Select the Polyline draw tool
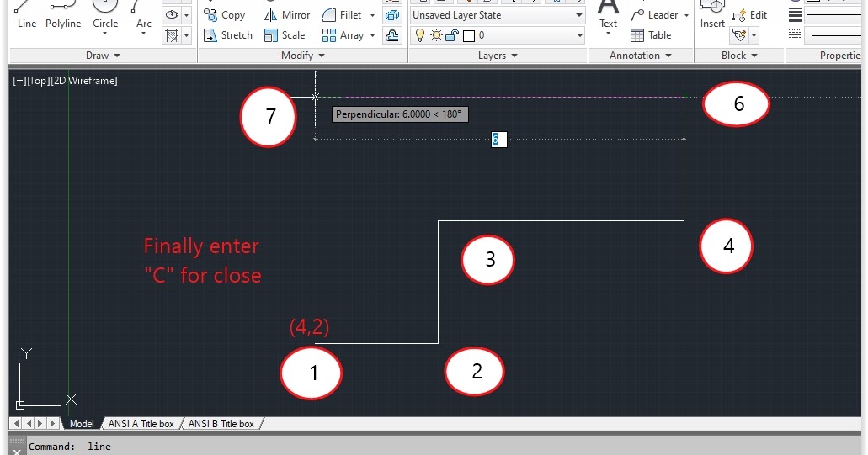Viewport: 868px width, 455px height. 62,15
